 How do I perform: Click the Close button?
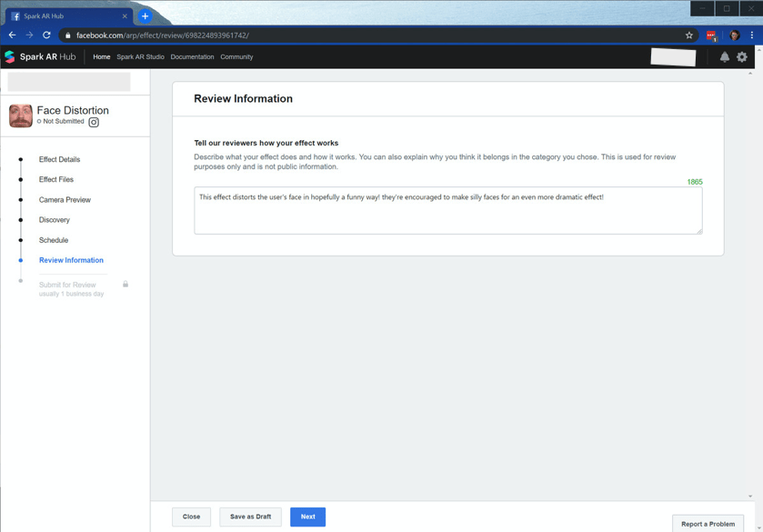[191, 517]
